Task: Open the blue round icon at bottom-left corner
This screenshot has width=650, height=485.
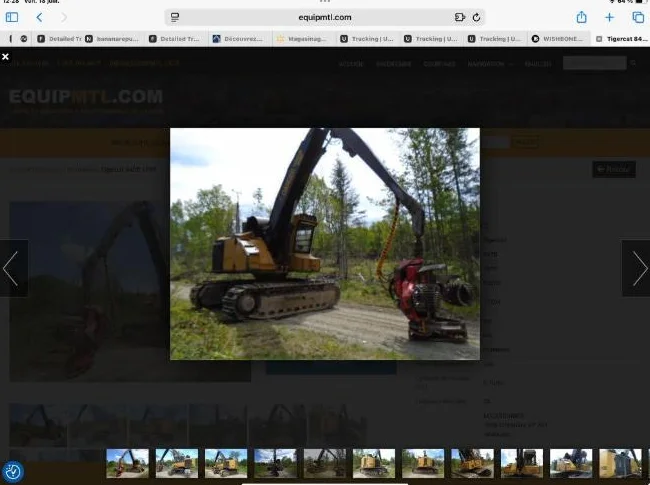Action: [x=13, y=472]
